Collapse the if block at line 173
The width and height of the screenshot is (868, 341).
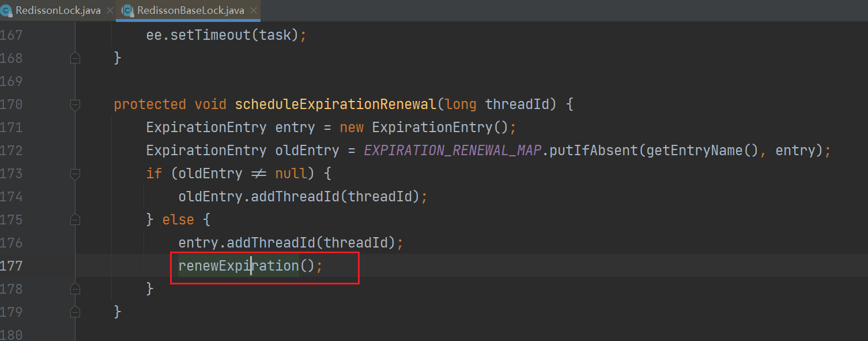click(75, 174)
